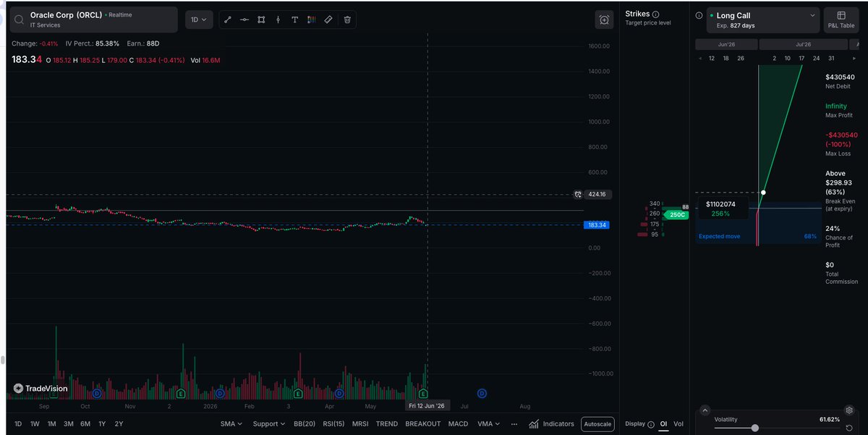The image size is (868, 435).
Task: Toggle the RSI(15) indicator
Action: (333, 424)
